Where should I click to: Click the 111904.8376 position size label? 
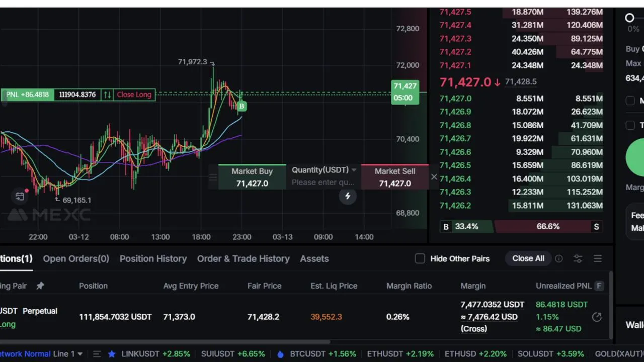[x=77, y=95]
